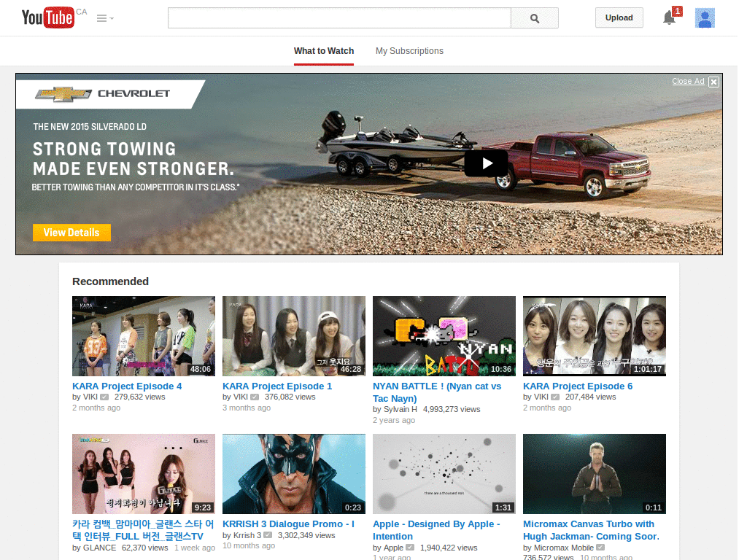
Task: Click the Close Ad link
Action: [688, 81]
